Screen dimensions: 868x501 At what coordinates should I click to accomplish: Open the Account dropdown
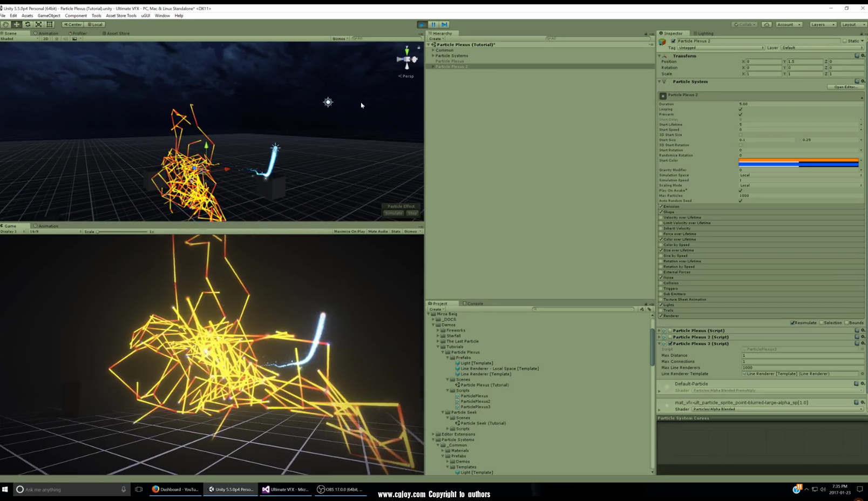point(789,24)
